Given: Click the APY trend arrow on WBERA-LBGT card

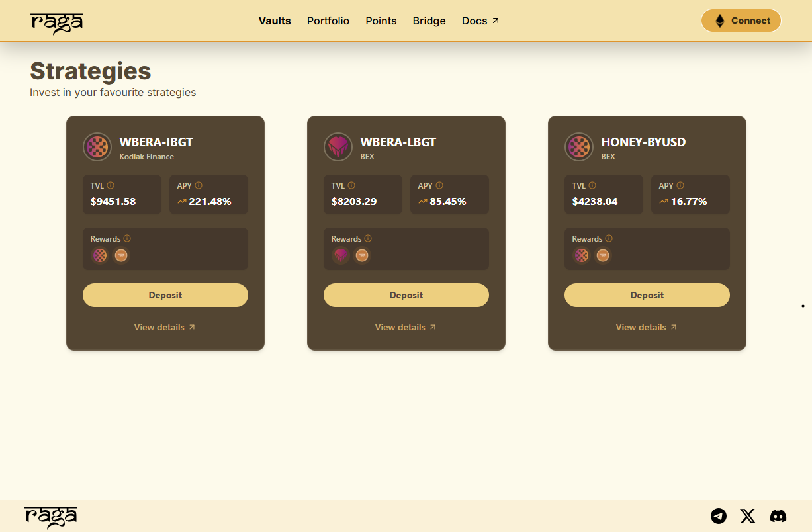Looking at the screenshot, I should tap(423, 202).
